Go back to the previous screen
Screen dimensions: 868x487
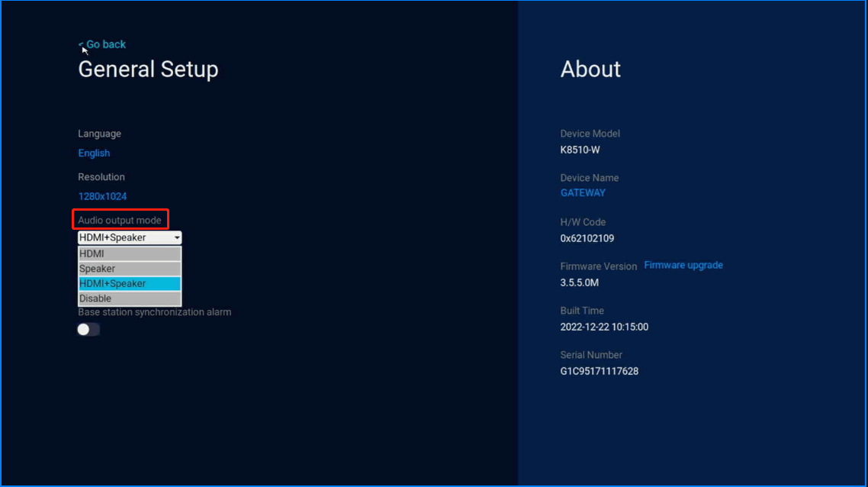(x=102, y=44)
